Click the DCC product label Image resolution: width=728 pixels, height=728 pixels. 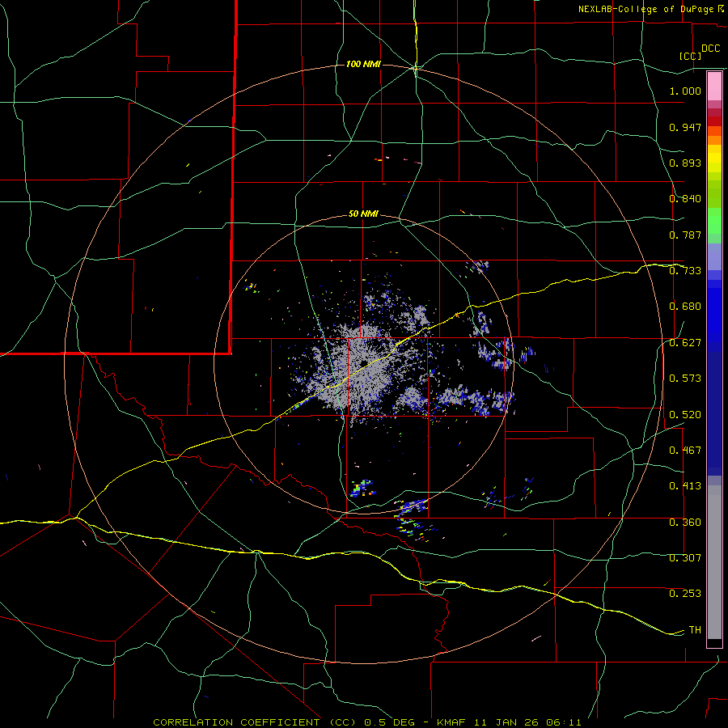(x=711, y=49)
